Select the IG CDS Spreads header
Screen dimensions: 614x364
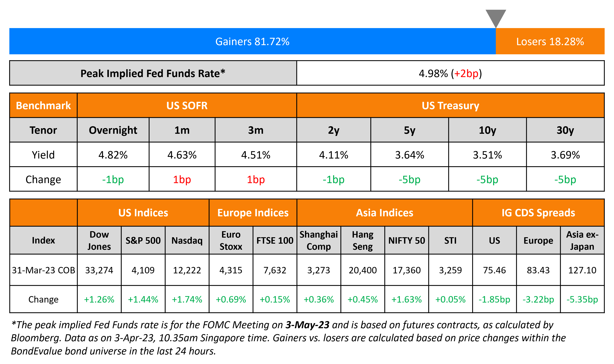pyautogui.click(x=538, y=213)
